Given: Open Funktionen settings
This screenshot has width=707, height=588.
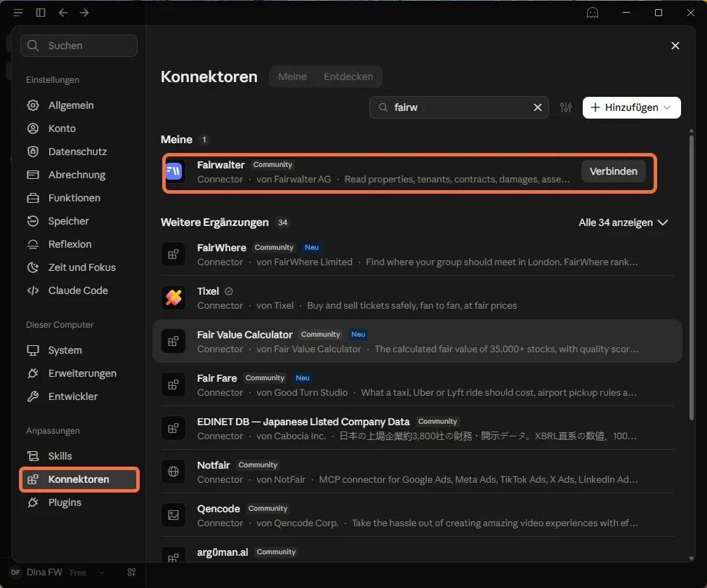Looking at the screenshot, I should coord(79,198).
